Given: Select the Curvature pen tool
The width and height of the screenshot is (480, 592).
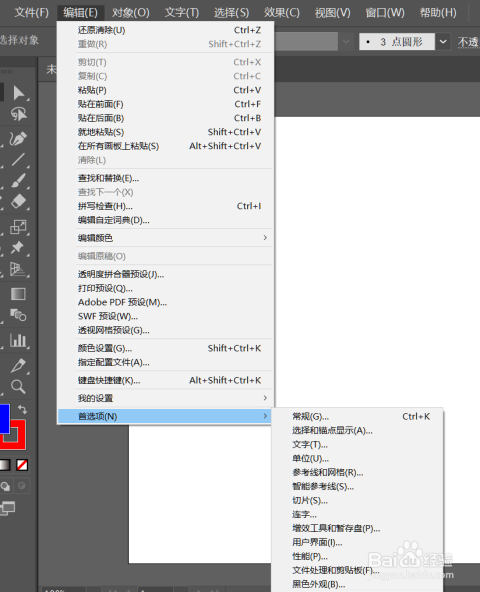Looking at the screenshot, I should tap(18, 139).
